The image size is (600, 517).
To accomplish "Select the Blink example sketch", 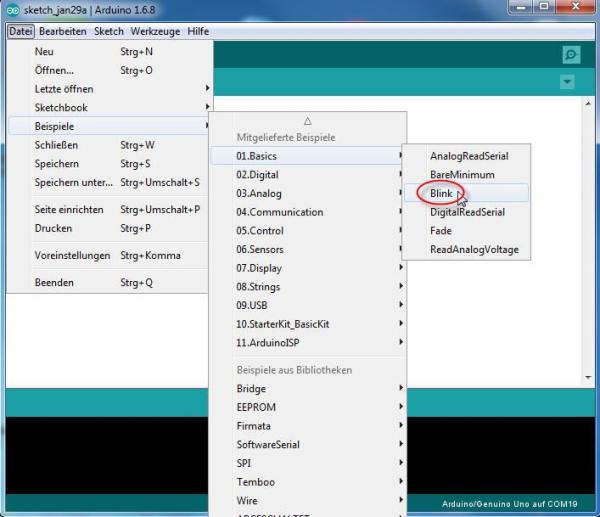I will click(441, 193).
